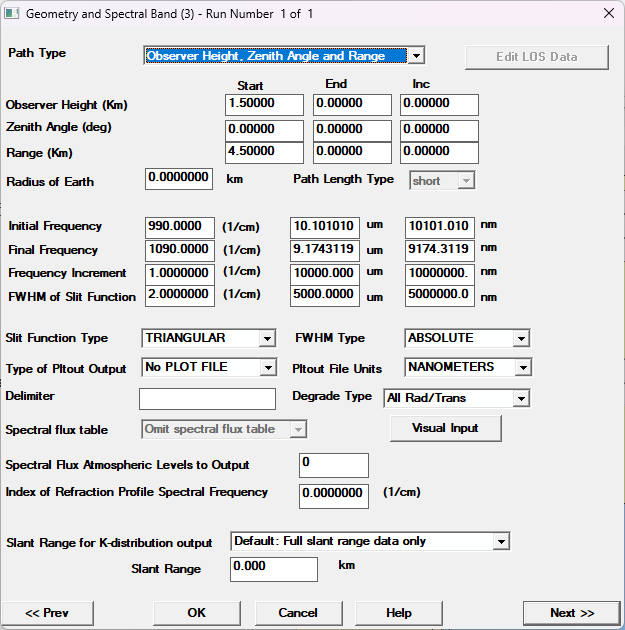Click the Visual Input button

click(x=446, y=428)
